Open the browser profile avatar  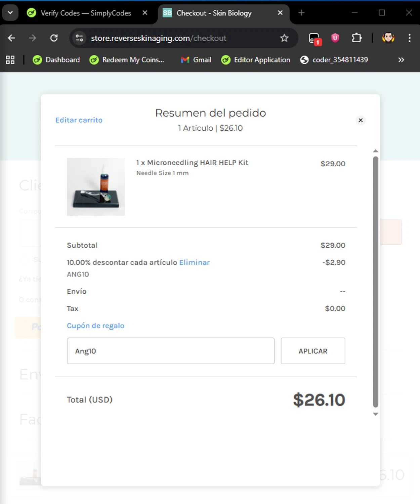pos(388,38)
